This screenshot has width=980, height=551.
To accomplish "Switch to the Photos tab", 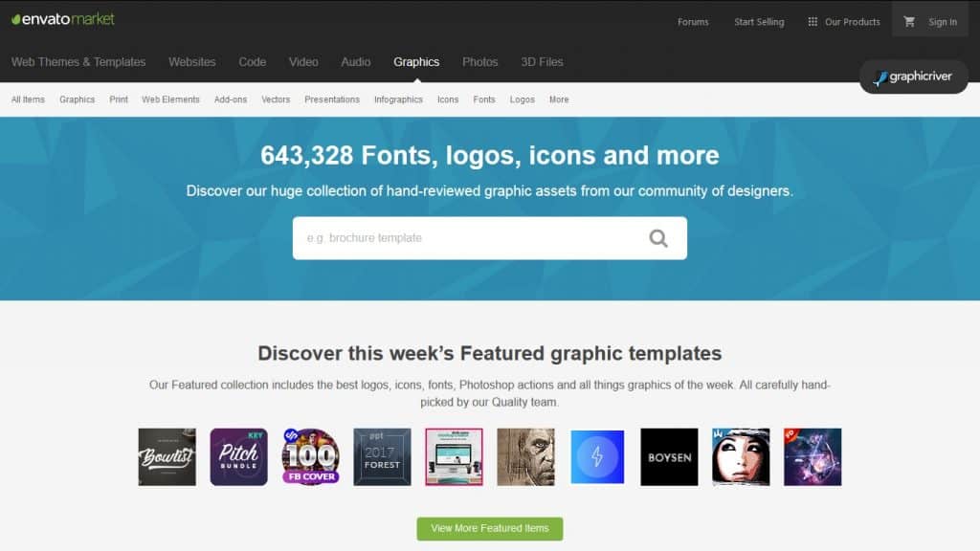I will [480, 62].
